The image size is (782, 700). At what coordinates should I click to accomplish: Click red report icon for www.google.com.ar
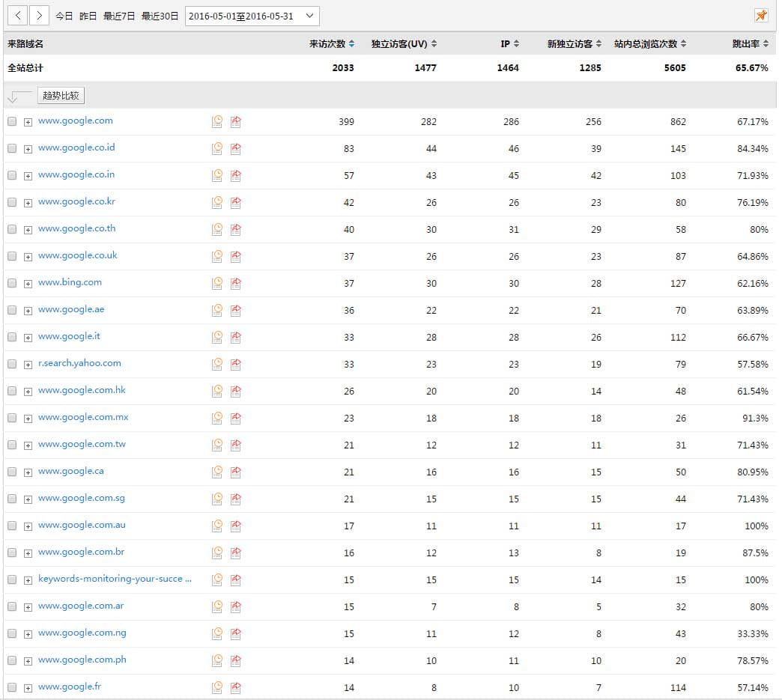(236, 606)
